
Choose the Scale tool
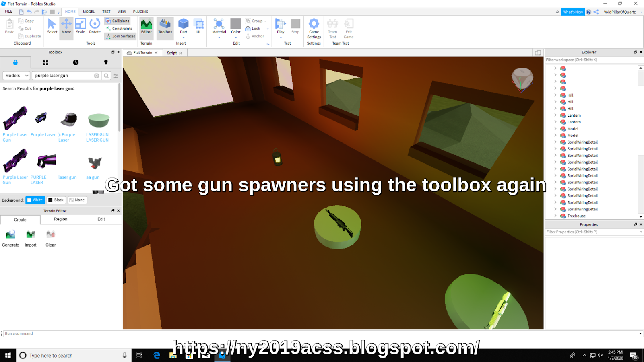pos(80,27)
